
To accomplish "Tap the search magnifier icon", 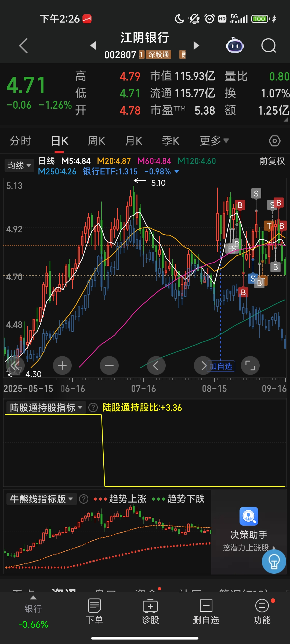I will 269,46.
